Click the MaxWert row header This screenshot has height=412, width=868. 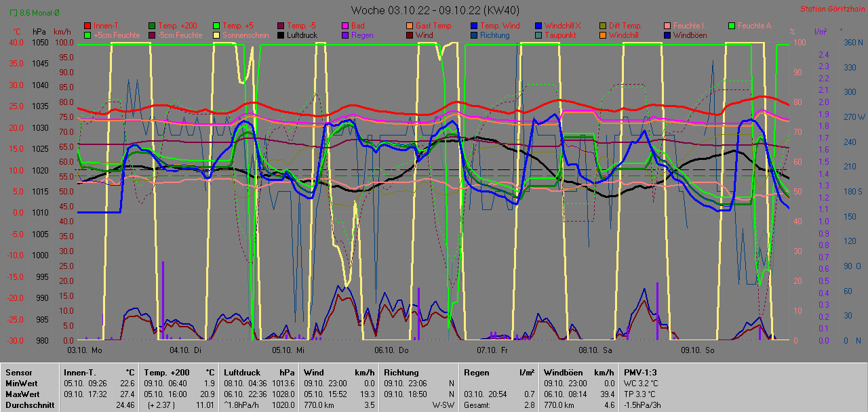(22, 394)
